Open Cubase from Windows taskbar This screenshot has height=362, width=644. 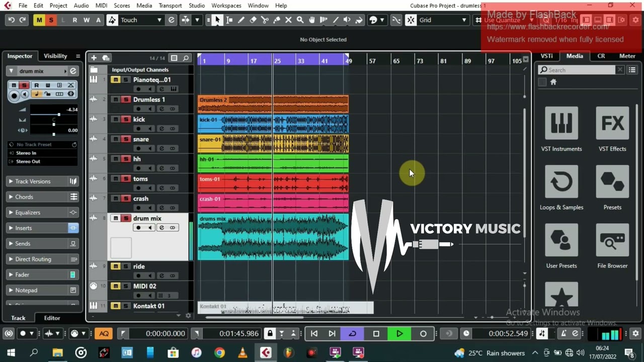[266, 352]
